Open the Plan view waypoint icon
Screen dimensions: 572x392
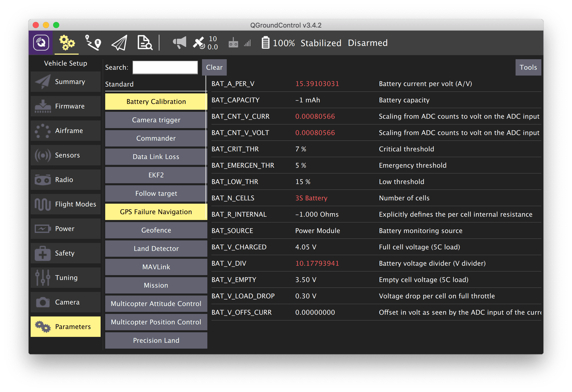pyautogui.click(x=93, y=43)
